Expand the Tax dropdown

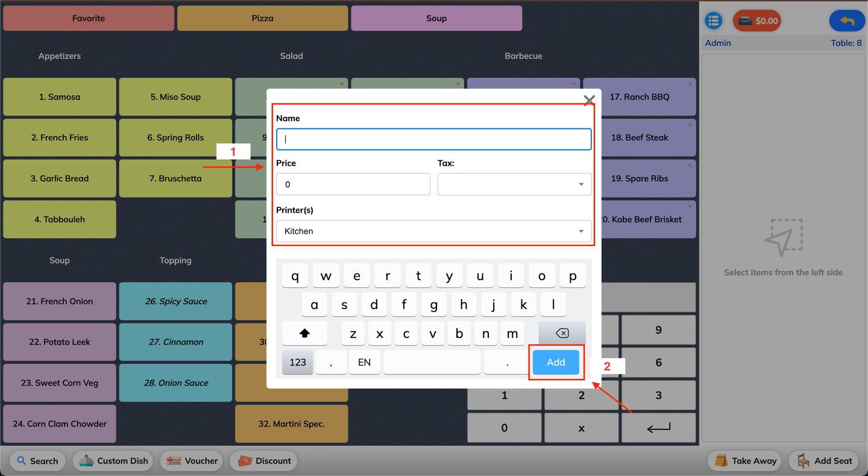point(514,184)
